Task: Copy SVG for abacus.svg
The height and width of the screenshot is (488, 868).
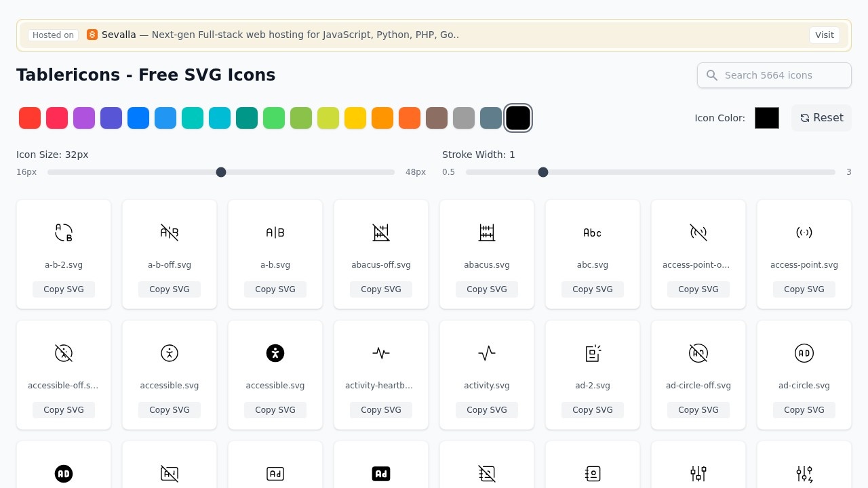Action: click(x=487, y=289)
